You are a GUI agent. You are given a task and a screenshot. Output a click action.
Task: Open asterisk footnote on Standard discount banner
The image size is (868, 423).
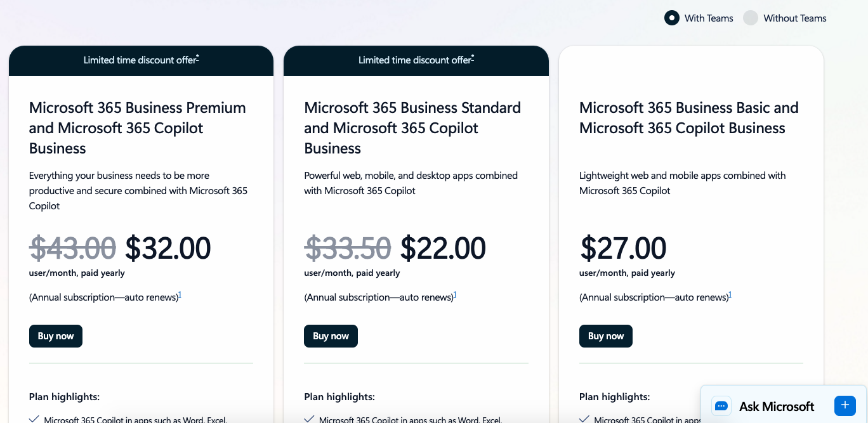[473, 58]
